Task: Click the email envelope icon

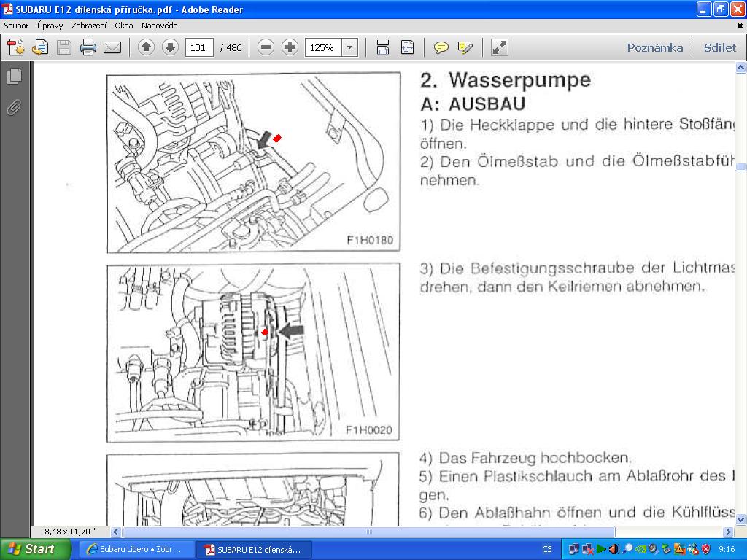Action: click(x=112, y=47)
